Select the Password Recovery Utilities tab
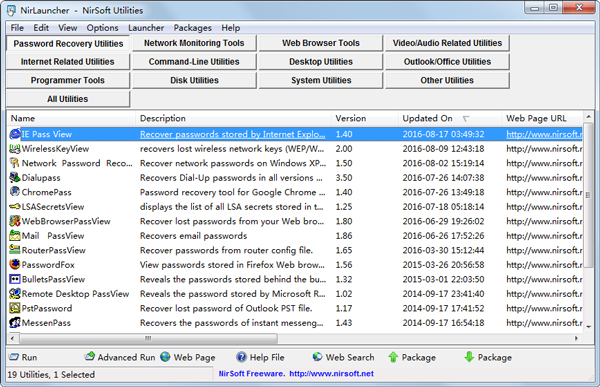 68,43
